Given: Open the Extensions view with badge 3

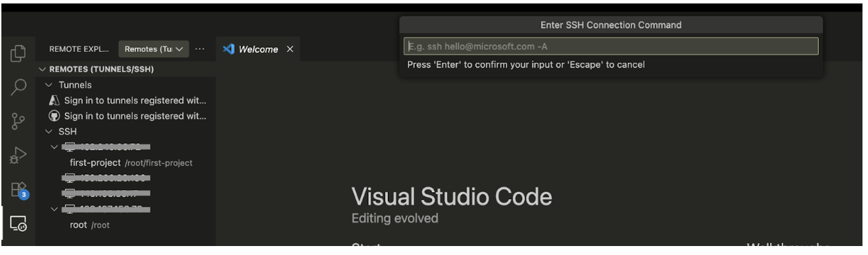Looking at the screenshot, I should coord(19,190).
